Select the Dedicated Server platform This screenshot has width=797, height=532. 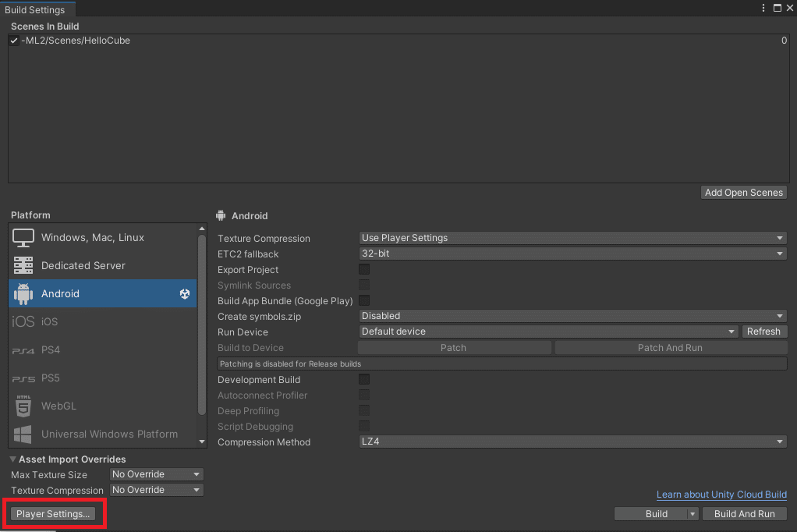(x=103, y=265)
